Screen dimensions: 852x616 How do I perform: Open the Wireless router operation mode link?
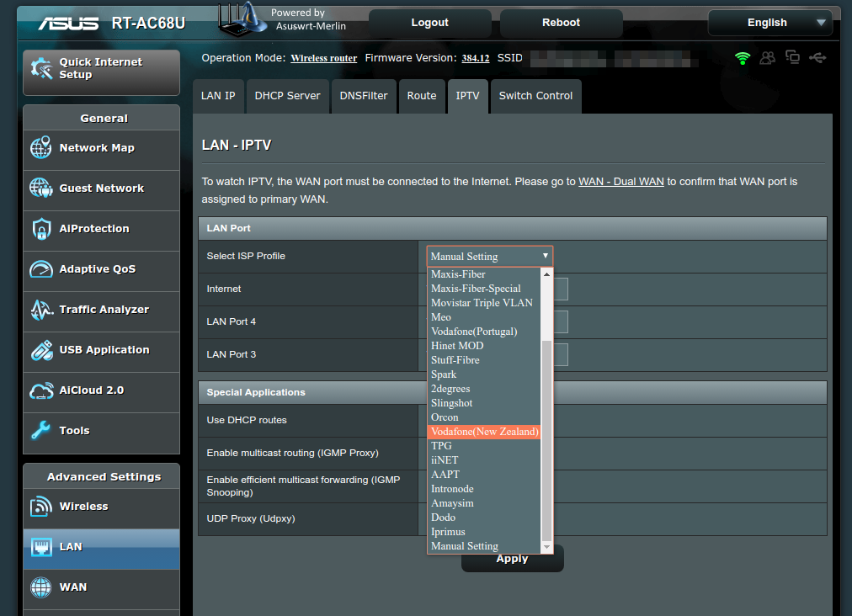(x=324, y=58)
